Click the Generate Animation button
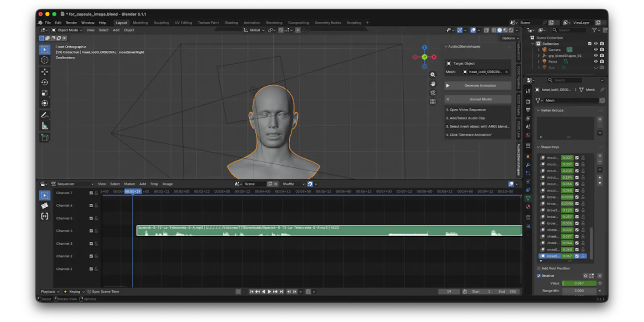644x322 pixels. click(478, 85)
